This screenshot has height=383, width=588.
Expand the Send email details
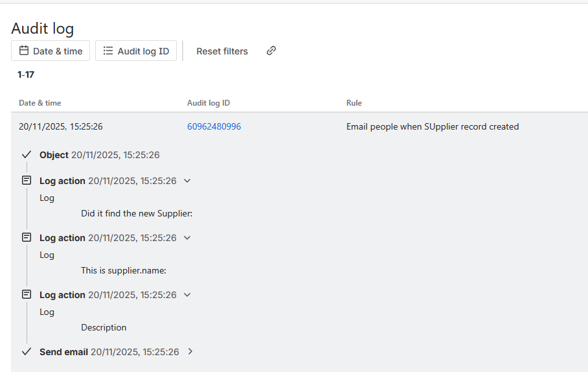(190, 352)
